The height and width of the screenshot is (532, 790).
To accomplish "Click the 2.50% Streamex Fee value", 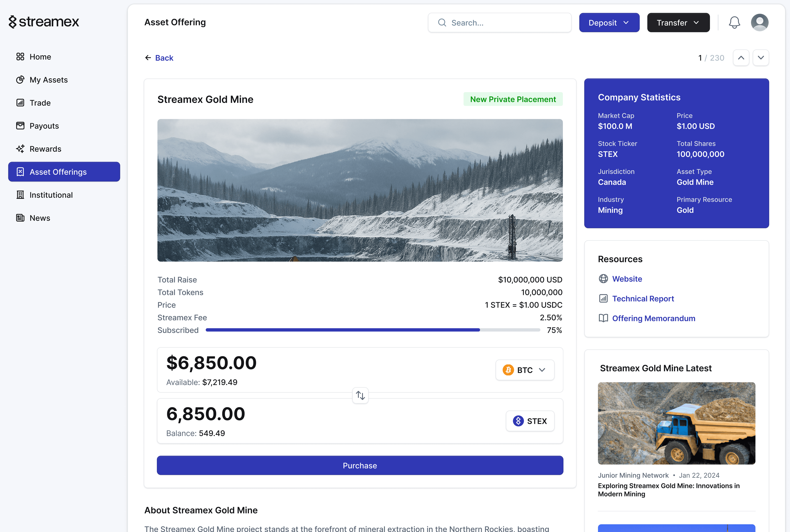I will [x=551, y=318].
